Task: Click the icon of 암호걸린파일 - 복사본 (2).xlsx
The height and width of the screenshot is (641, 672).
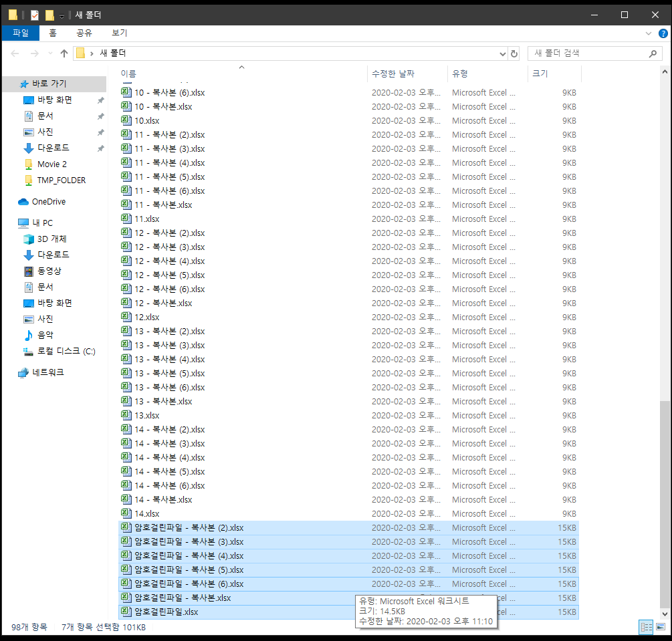Action: 126,527
